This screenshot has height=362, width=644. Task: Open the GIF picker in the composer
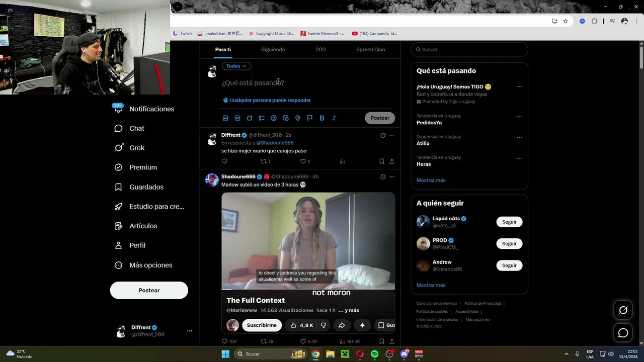pos(237,118)
